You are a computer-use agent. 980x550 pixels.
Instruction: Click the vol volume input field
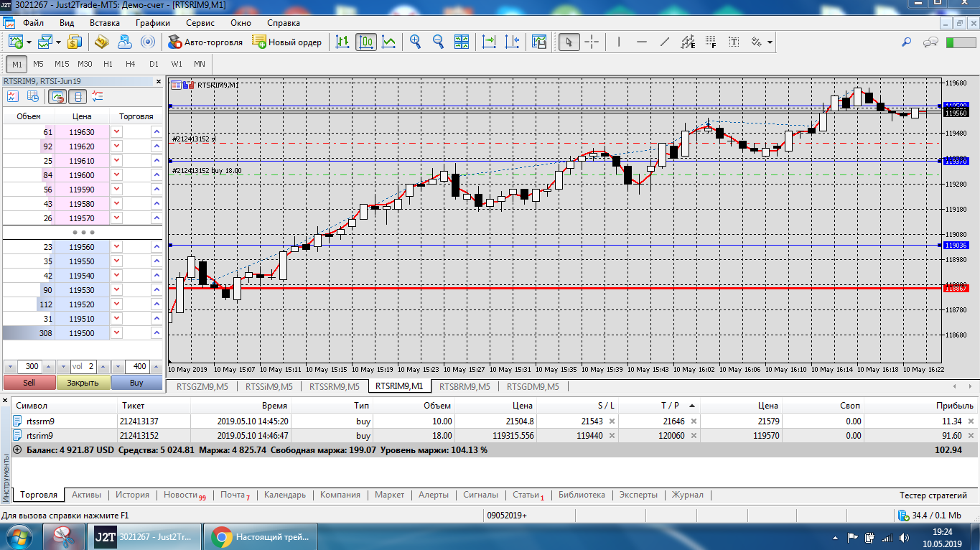coord(83,366)
